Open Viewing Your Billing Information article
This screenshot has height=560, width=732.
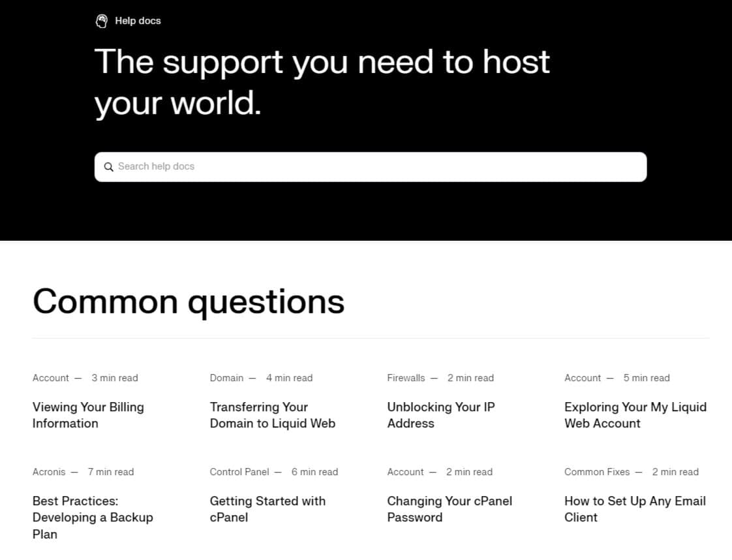pos(88,415)
